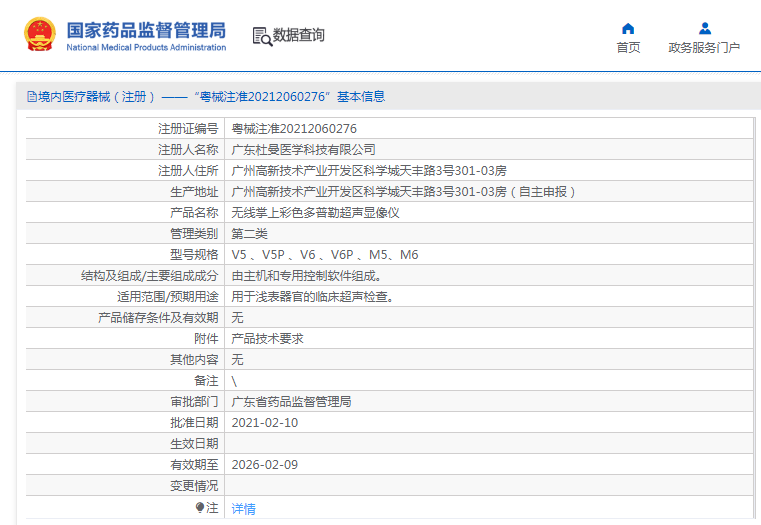Open the 详情 link
The image size is (761, 525).
[x=244, y=509]
